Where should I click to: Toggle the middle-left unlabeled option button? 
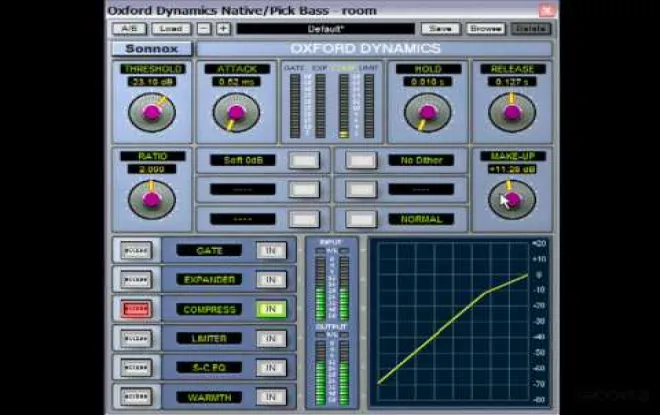tap(304, 190)
